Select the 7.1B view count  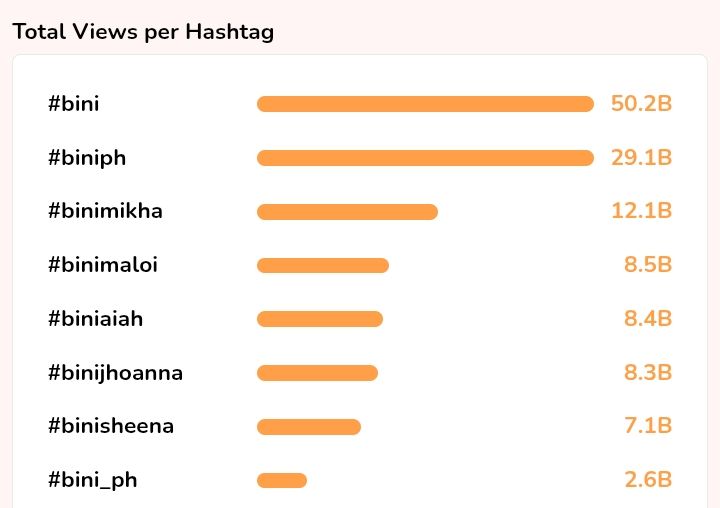coord(648,426)
